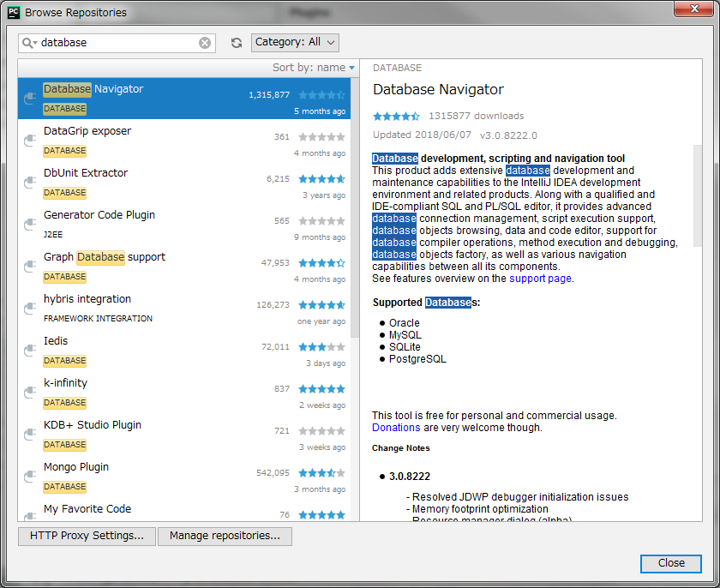This screenshot has height=588, width=720.
Task: Click plug icon beside Mongo Plugin
Action: point(30,476)
